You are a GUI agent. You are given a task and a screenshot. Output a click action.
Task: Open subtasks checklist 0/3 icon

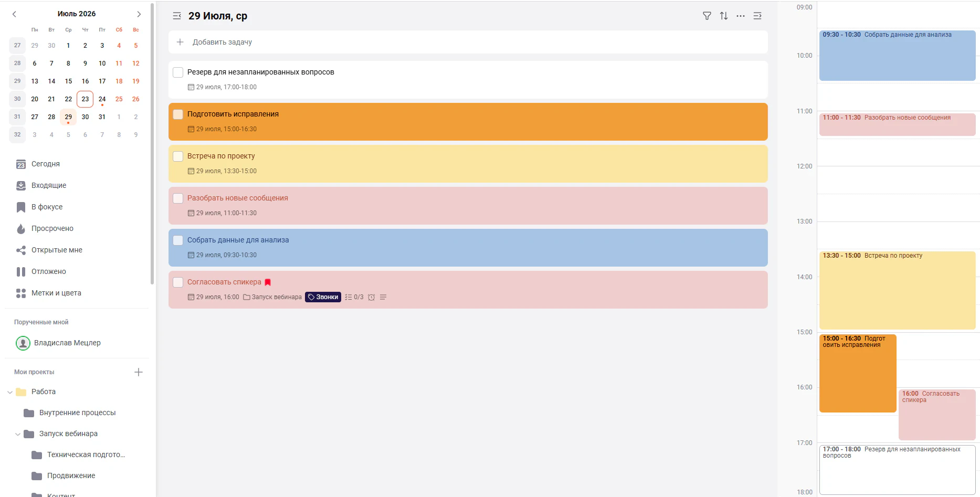click(354, 297)
